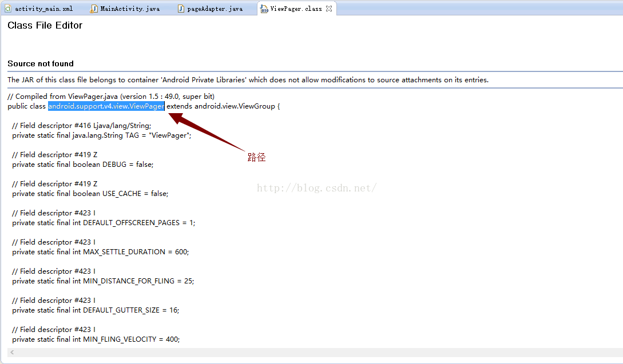Close the ViewPager.class editor tab

(329, 9)
